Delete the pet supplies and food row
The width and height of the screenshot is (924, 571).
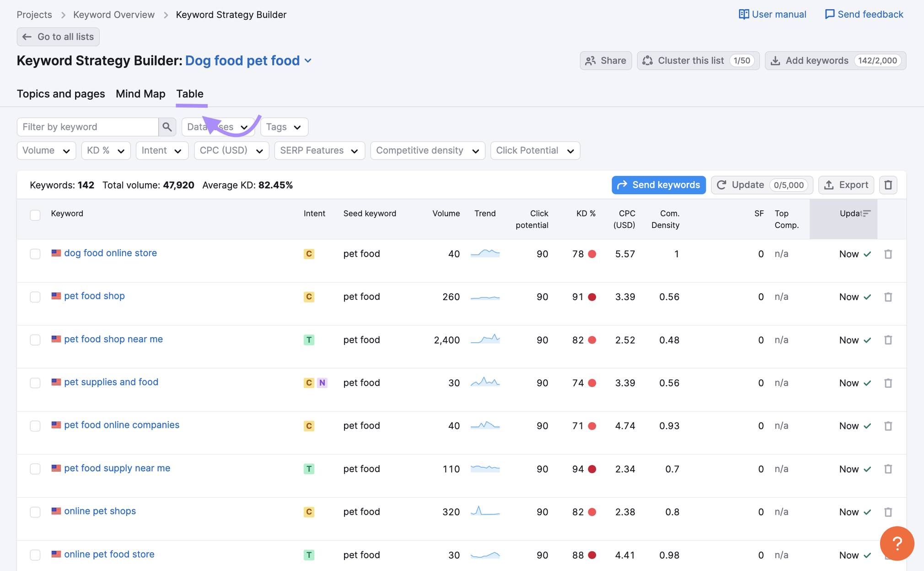tap(888, 383)
